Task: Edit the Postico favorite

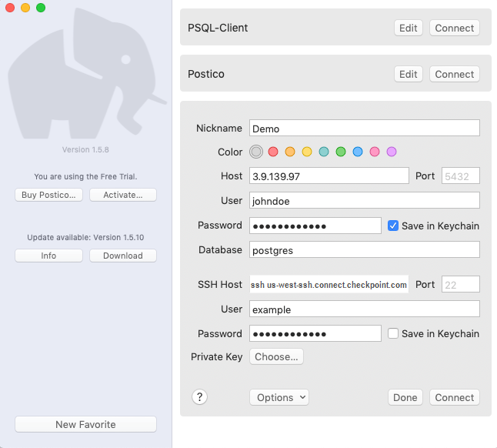Action: (409, 74)
